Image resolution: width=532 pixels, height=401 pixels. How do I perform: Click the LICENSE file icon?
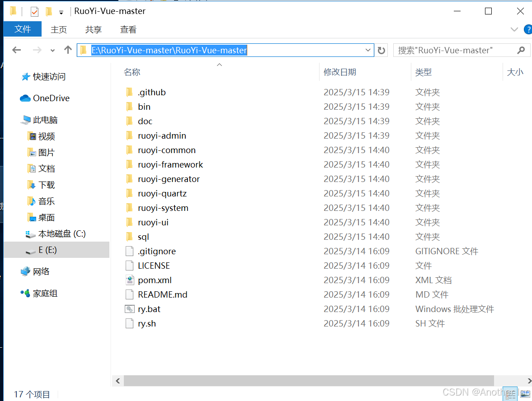pos(129,266)
